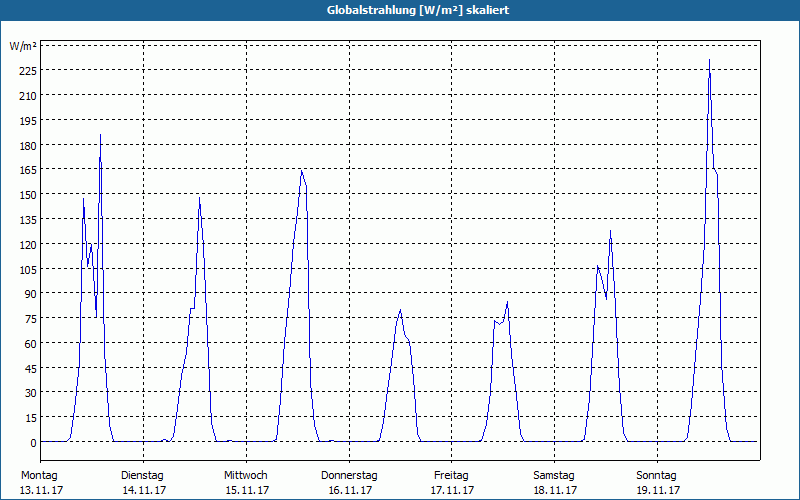
Task: Click the Globalstrahlung chart title bar
Action: 400,10
